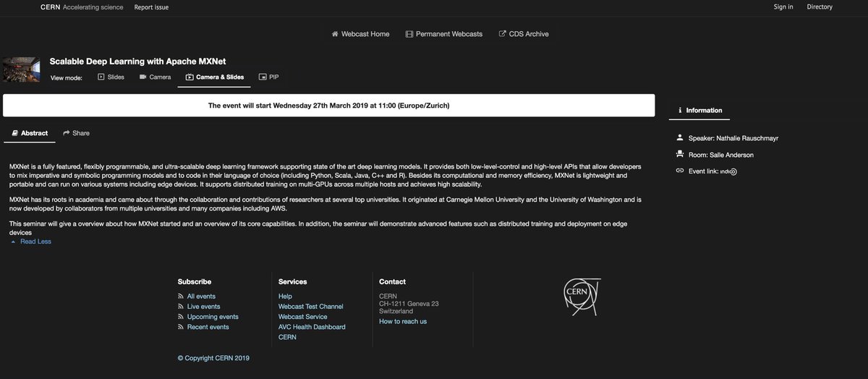The image size is (868, 379).
Task: Click the chain link icon for Event link
Action: tap(679, 171)
